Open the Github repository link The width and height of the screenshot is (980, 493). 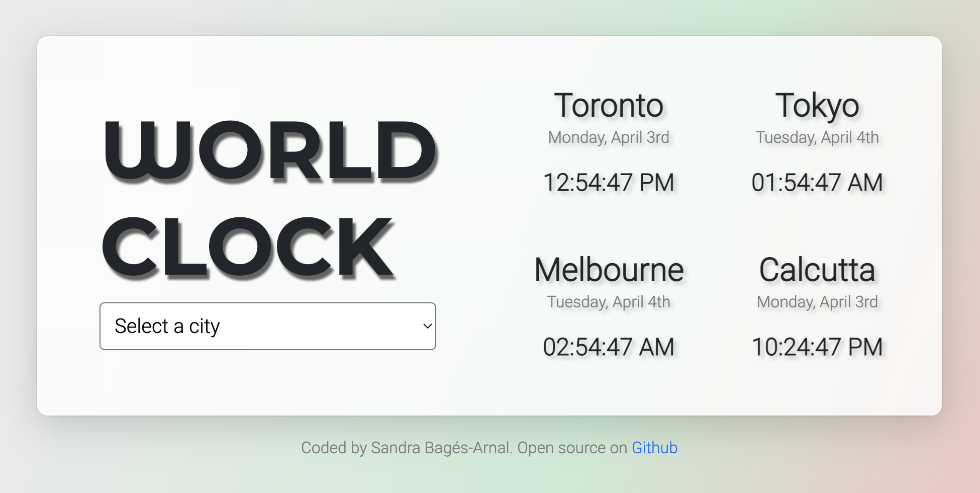click(x=654, y=447)
